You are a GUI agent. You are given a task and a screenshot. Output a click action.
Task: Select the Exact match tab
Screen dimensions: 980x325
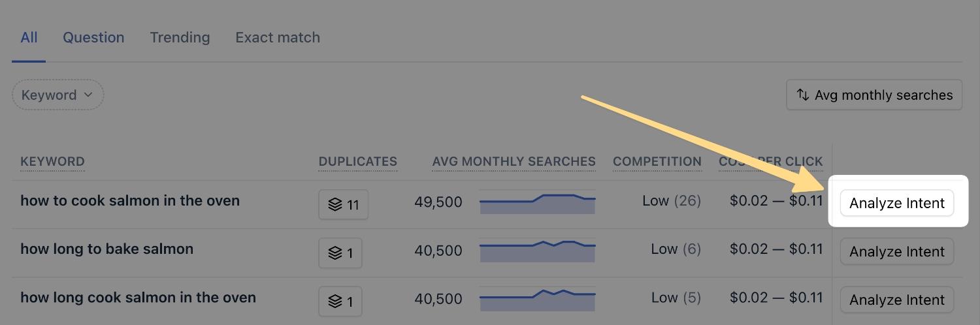point(278,38)
